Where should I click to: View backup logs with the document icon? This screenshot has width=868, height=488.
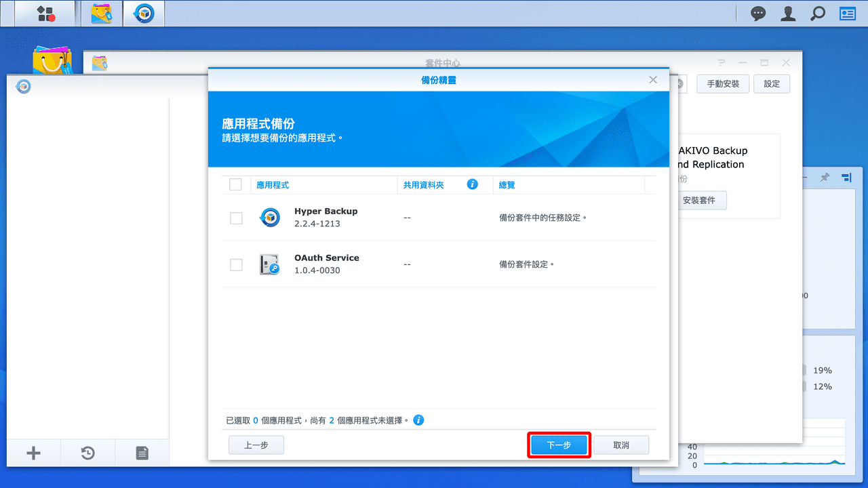(142, 452)
